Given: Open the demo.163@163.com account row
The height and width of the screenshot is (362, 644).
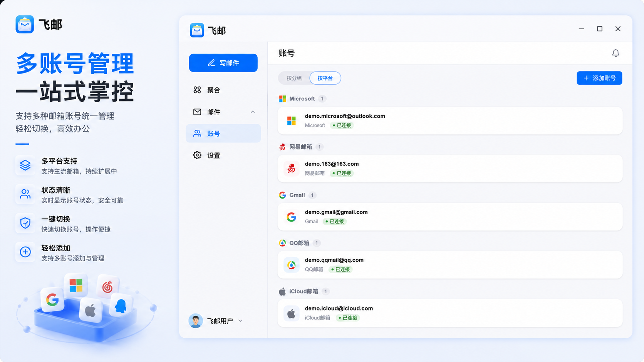Looking at the screenshot, I should pyautogui.click(x=450, y=168).
